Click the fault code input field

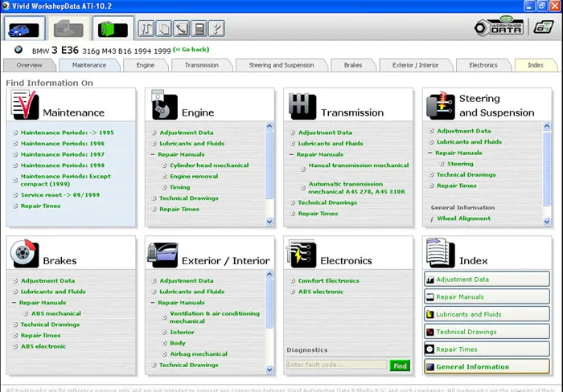[336, 365]
